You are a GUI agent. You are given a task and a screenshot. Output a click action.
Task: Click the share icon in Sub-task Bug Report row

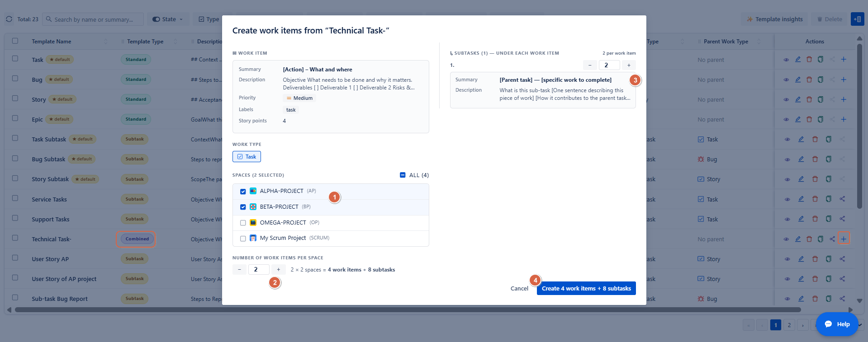click(842, 299)
